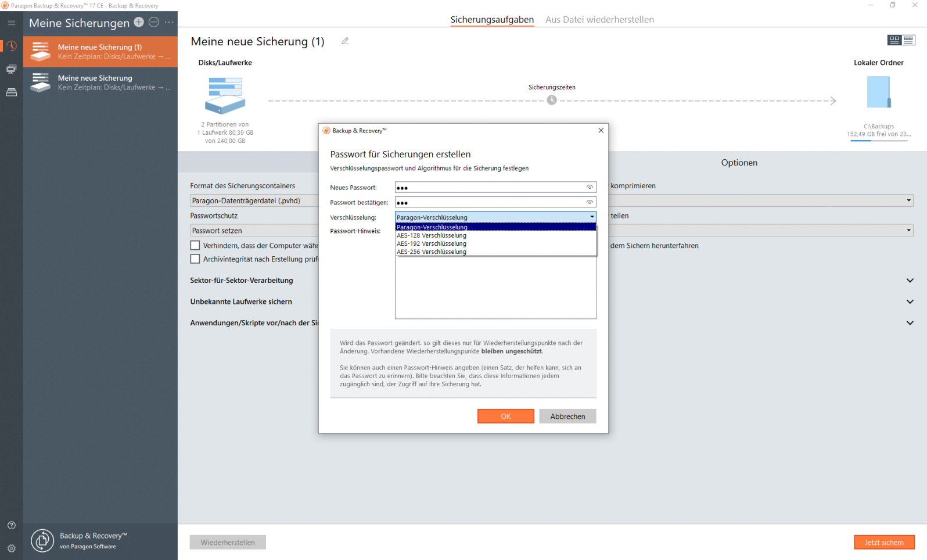Expand Sektor-für-Sektor-Verarbeitung section
927x560 pixels.
click(910, 281)
